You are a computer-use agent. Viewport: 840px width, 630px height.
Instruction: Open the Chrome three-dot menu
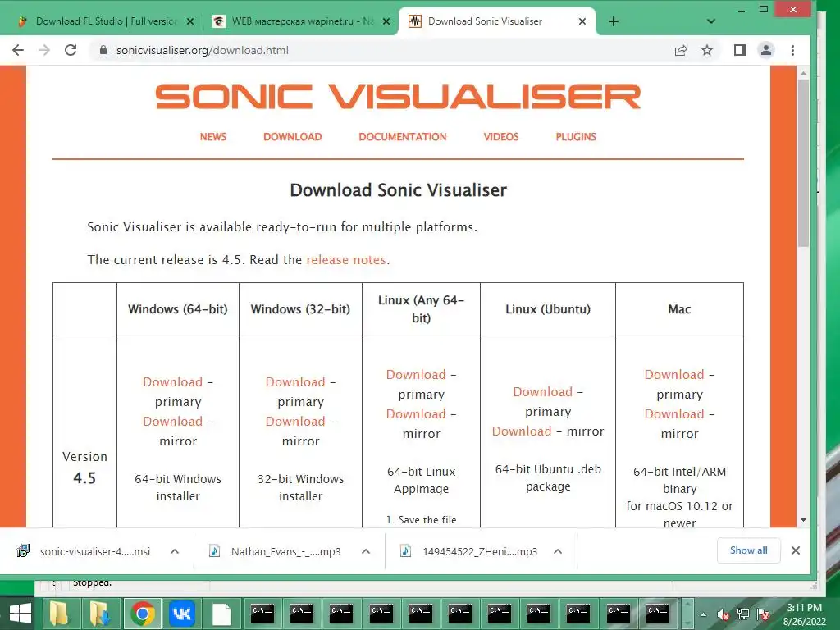point(793,50)
